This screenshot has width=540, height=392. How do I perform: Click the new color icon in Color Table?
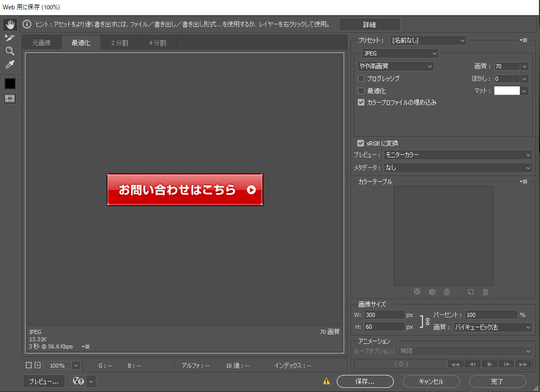coord(471,292)
